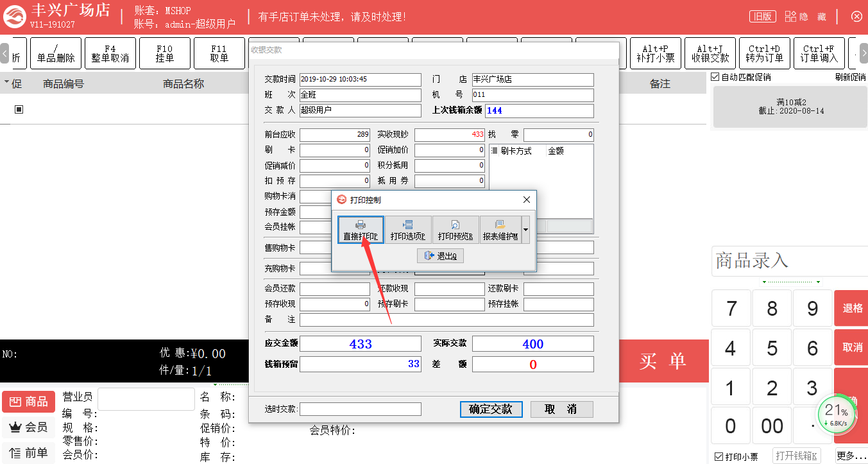Screen dimensions: 868x464
Task: Click Ctrl+D 转为订单 toolbar button
Action: coord(765,53)
